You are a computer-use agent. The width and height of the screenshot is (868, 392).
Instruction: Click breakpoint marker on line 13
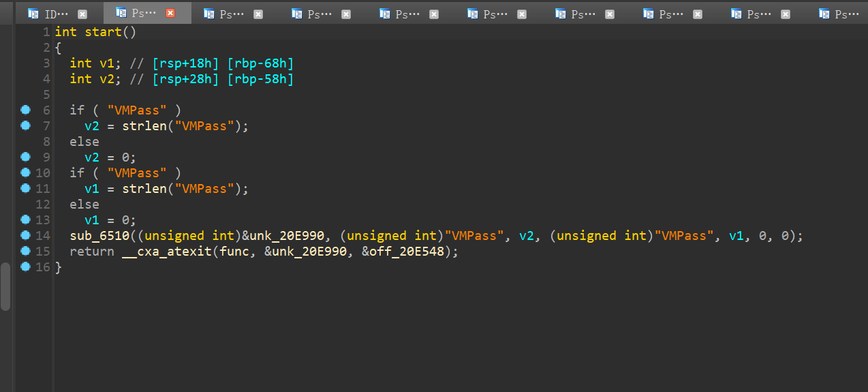point(26,220)
